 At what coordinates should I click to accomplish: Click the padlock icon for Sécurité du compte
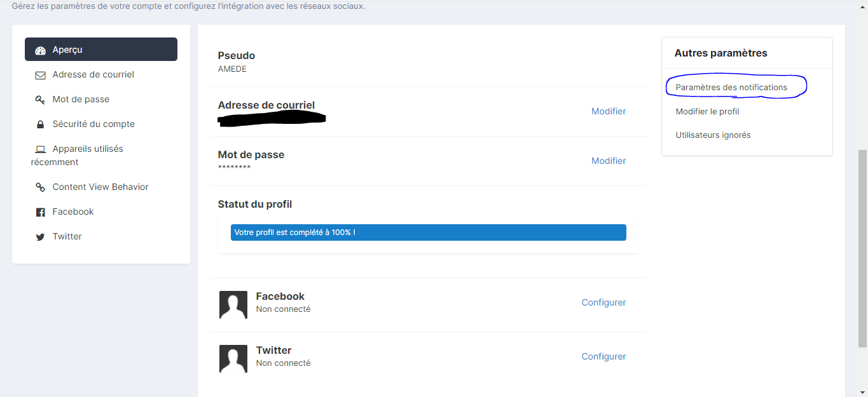40,124
